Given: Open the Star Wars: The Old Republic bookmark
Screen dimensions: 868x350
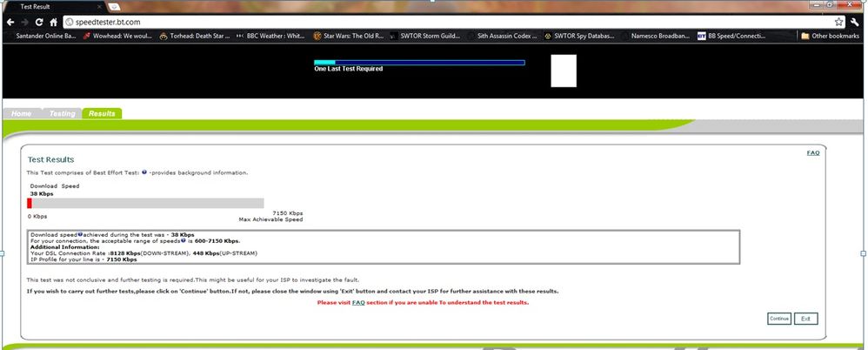Looking at the screenshot, I should [x=348, y=36].
